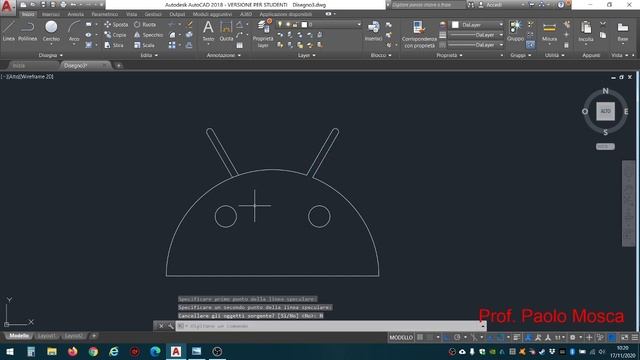The width and height of the screenshot is (640, 360).
Task: Click the ALTO face of ViewCube
Action: (x=605, y=111)
